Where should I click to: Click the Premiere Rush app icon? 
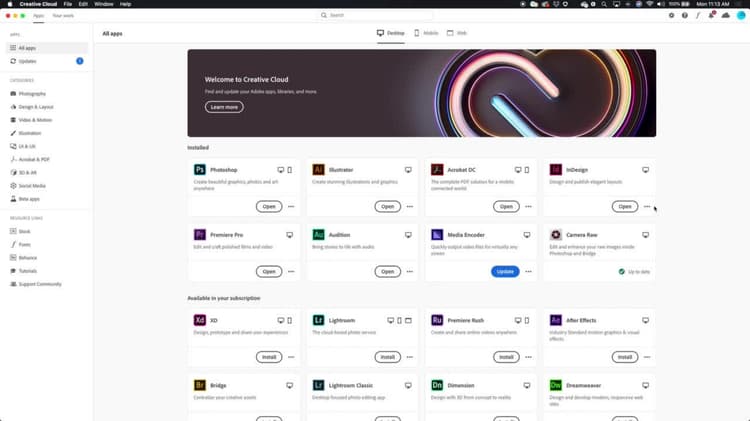437,320
